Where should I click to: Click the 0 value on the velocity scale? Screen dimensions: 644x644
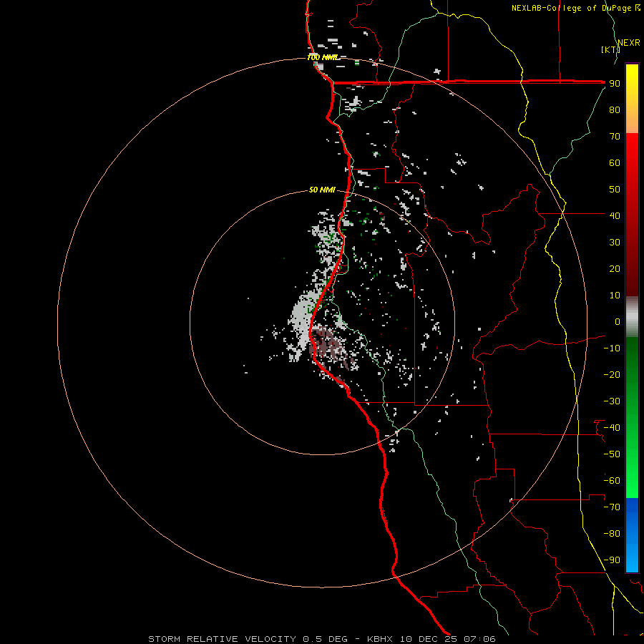[618, 321]
